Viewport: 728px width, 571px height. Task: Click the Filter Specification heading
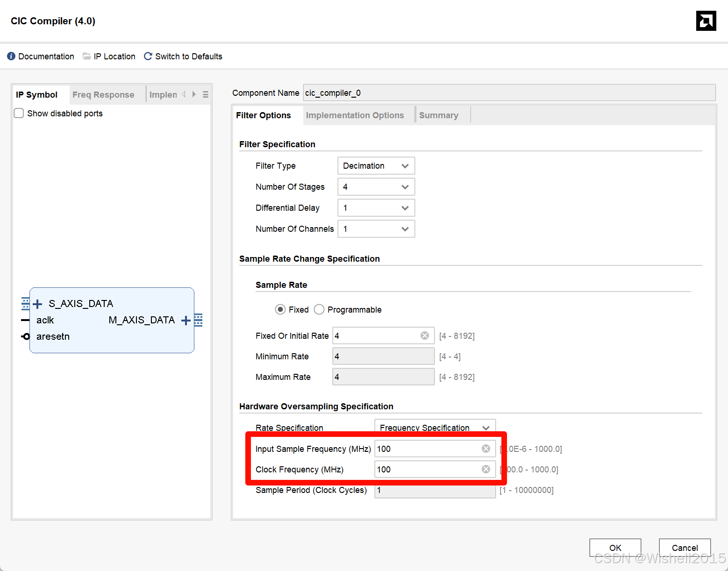tap(277, 144)
